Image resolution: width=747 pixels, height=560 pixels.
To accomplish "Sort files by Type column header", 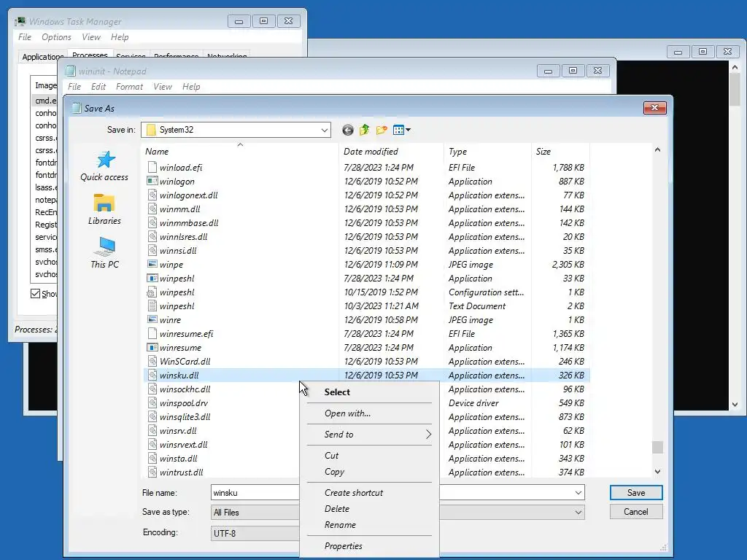I will point(487,152).
